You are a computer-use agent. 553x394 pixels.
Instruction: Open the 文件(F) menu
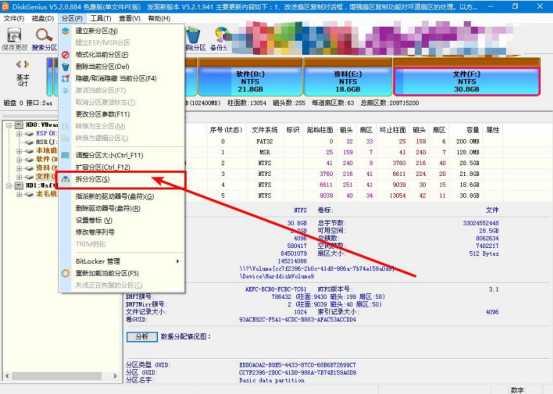tap(14, 18)
